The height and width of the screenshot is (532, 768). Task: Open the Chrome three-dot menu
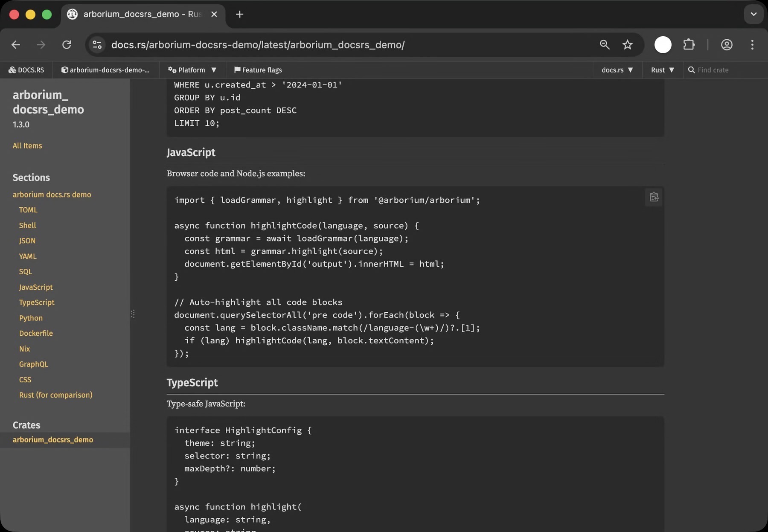tap(752, 45)
